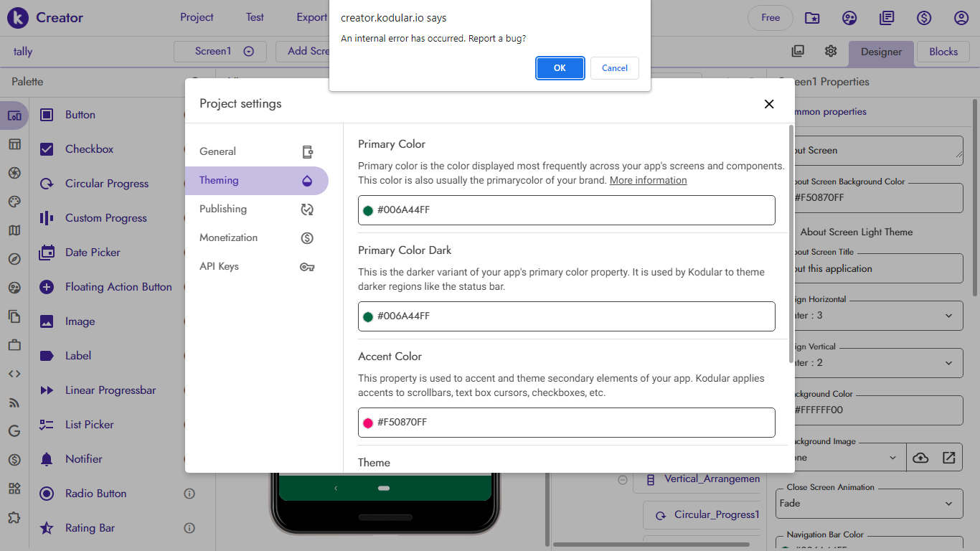The width and height of the screenshot is (980, 551).
Task: Click the Rating Bar info icon
Action: (x=189, y=528)
